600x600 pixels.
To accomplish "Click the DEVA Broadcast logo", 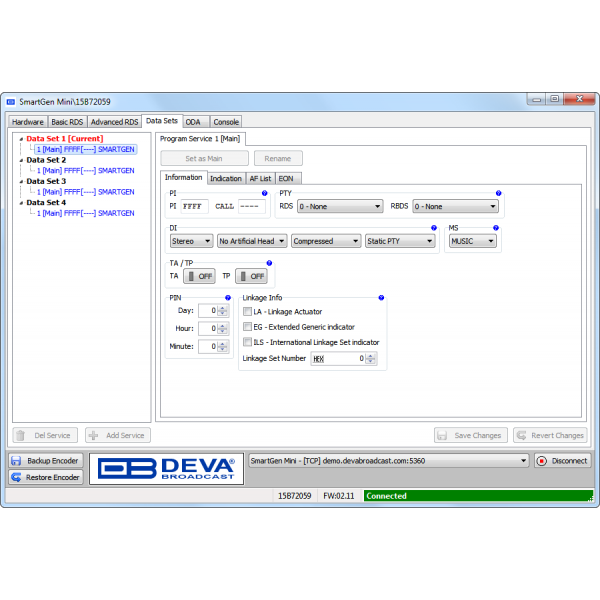I will 166,468.
